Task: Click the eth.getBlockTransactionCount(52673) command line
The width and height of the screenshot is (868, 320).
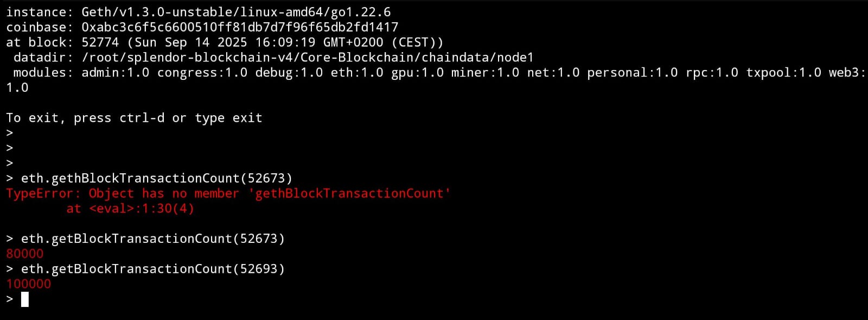Action: pyautogui.click(x=152, y=239)
